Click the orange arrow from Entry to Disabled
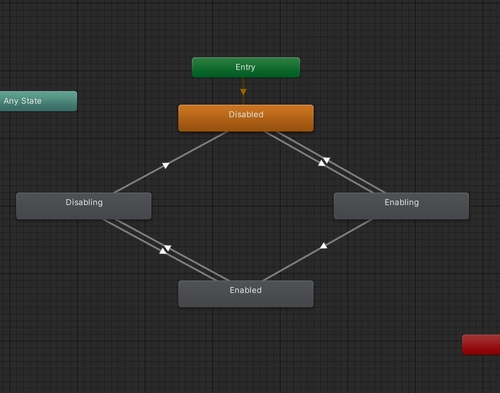This screenshot has height=393, width=500. click(243, 91)
